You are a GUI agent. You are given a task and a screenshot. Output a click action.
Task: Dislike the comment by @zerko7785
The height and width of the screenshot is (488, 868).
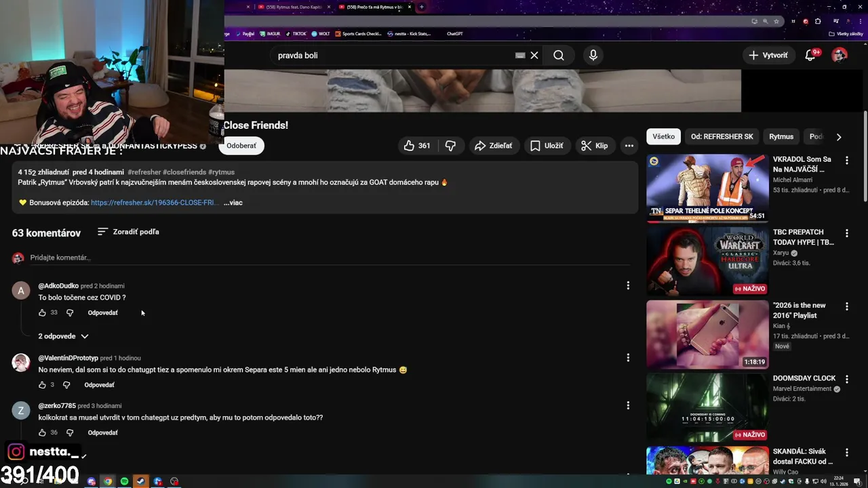(70, 432)
